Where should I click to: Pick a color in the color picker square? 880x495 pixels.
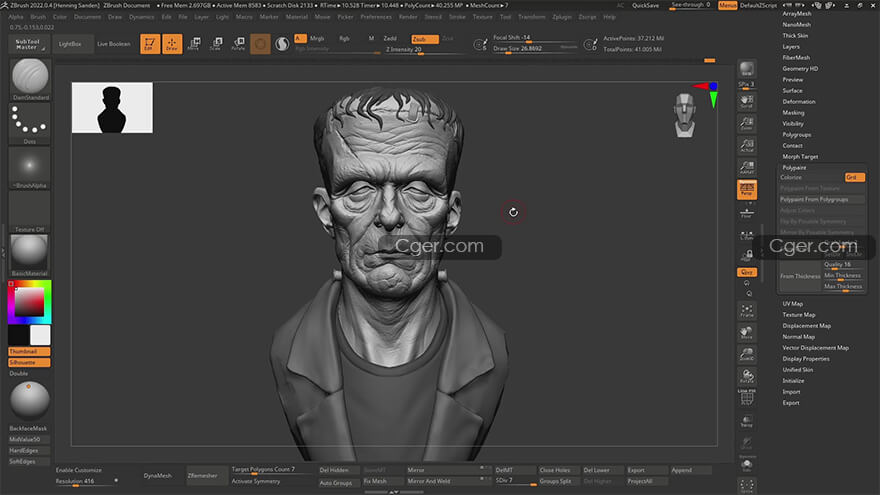pos(29,302)
